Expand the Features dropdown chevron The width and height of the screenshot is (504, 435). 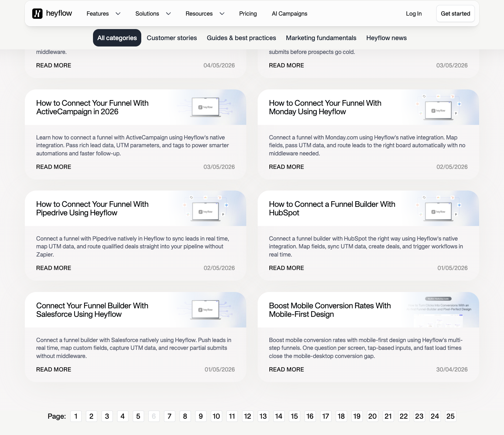tap(118, 13)
